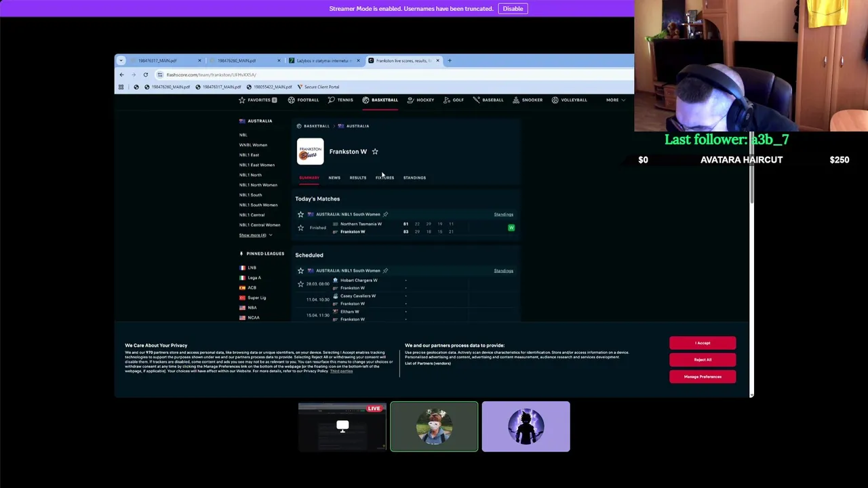Disable Streamer Mode

pyautogui.click(x=513, y=9)
